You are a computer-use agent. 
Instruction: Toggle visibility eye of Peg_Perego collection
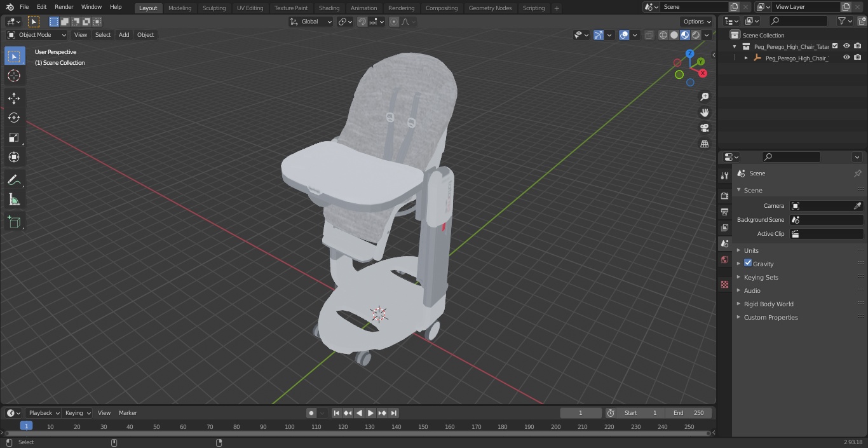coord(846,46)
